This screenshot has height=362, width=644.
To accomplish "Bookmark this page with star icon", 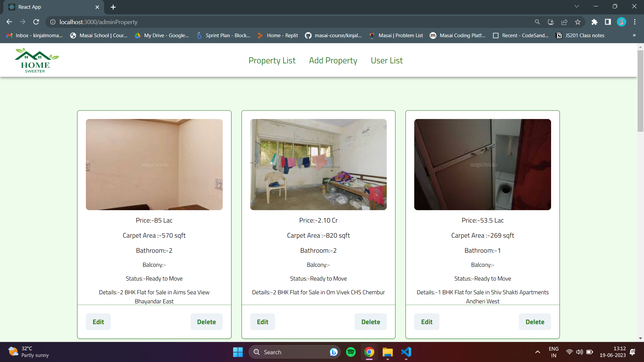I will pyautogui.click(x=578, y=22).
